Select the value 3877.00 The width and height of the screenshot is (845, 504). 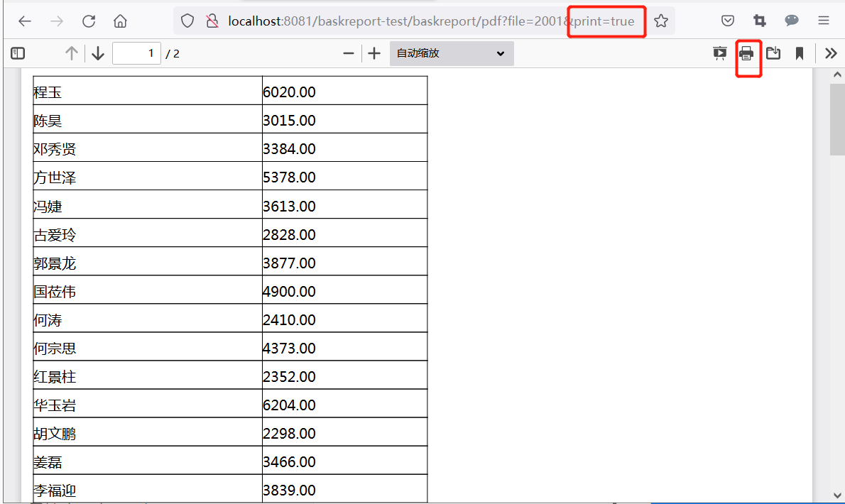click(290, 264)
